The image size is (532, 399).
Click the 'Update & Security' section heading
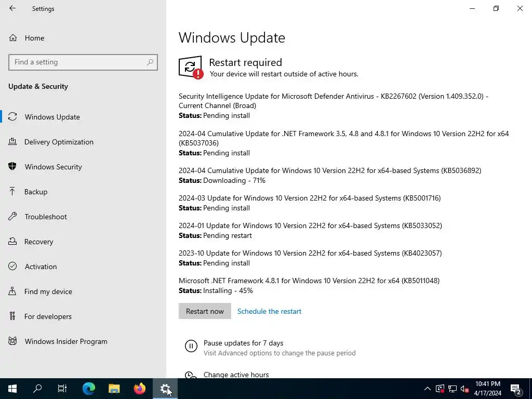tap(38, 86)
